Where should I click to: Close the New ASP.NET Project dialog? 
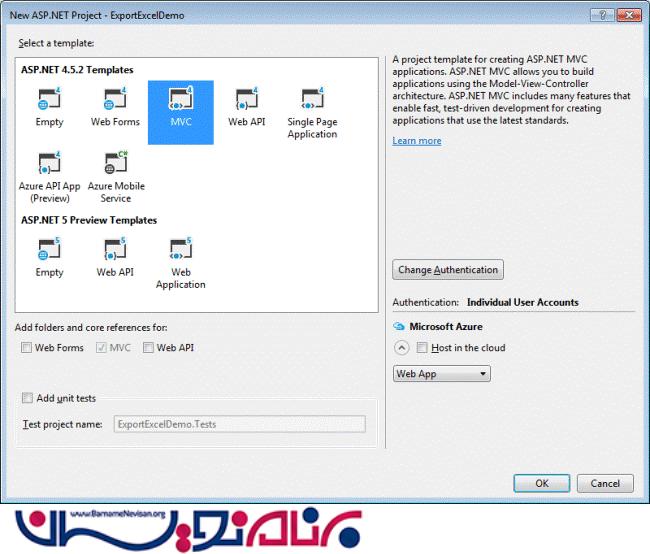(x=629, y=15)
